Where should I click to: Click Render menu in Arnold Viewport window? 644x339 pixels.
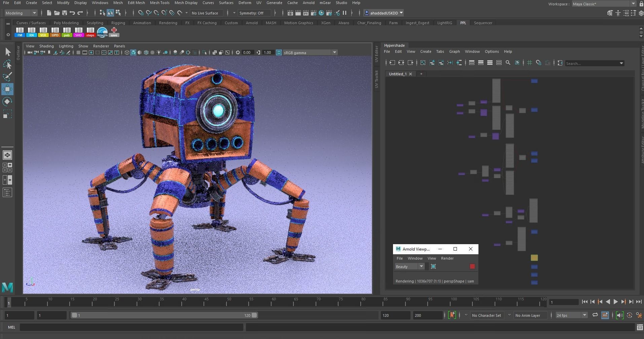click(x=447, y=258)
